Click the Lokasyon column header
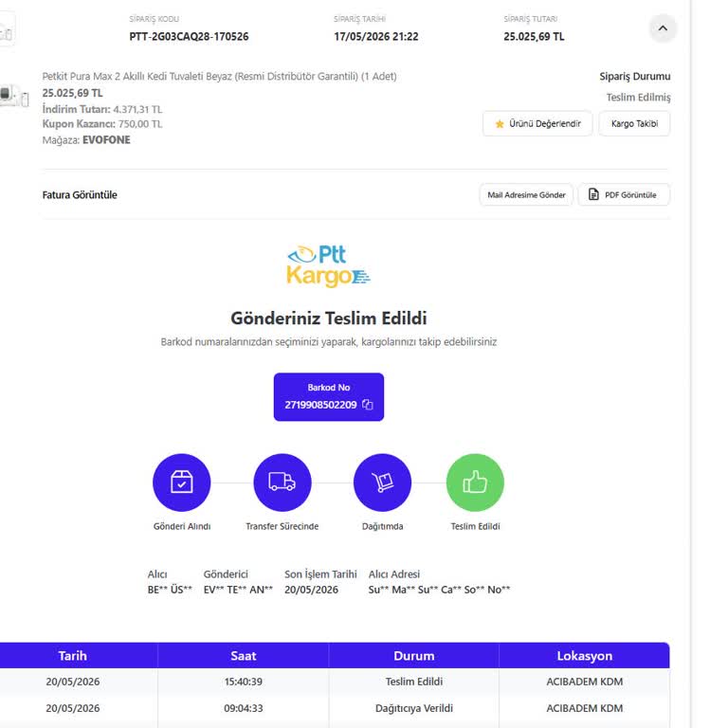The width and height of the screenshot is (728, 728). [585, 656]
